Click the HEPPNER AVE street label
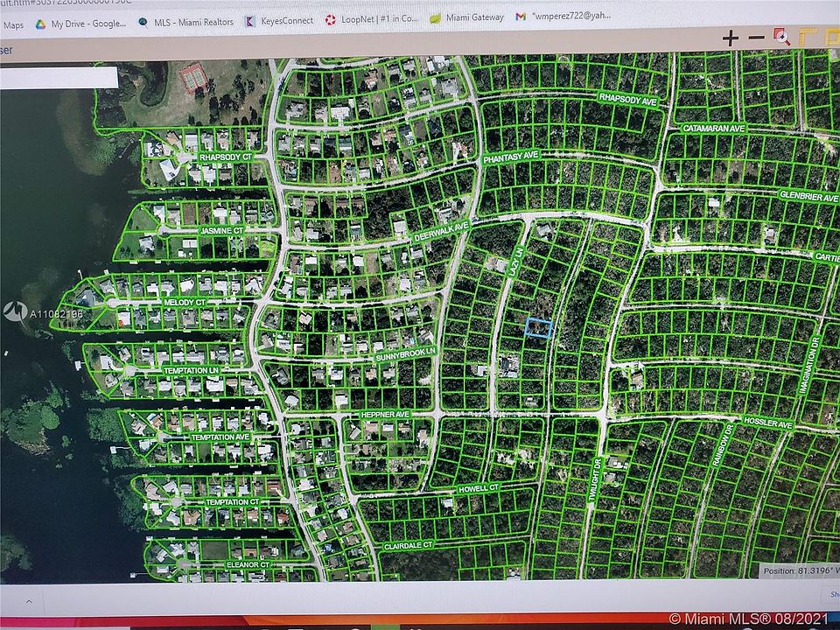840x630 pixels. tap(385, 415)
